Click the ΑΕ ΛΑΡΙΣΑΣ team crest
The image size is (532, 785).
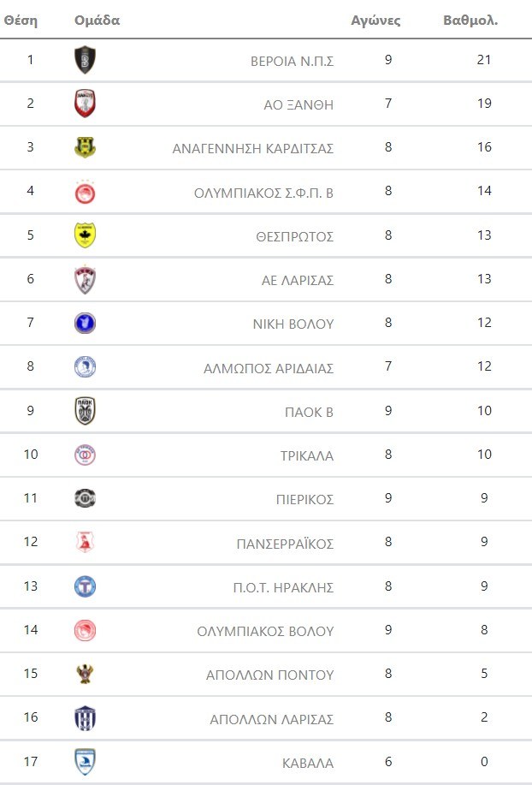pyautogui.click(x=85, y=279)
